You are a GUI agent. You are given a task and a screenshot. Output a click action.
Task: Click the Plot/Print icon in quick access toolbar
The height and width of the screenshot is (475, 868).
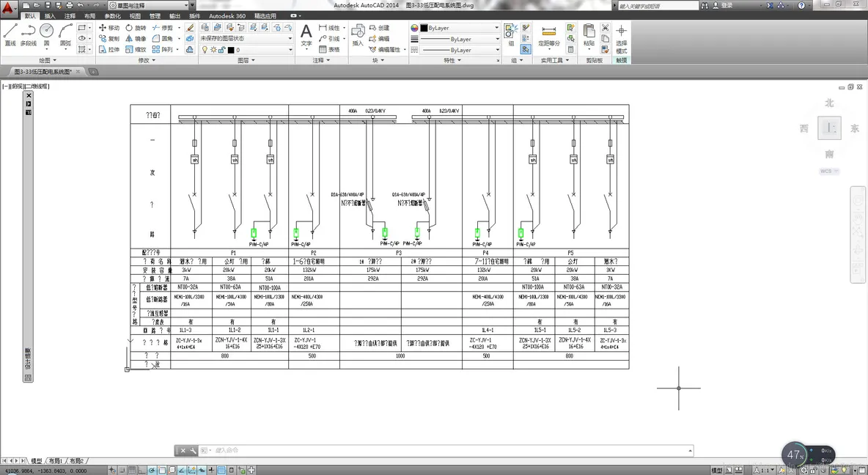[68, 5]
